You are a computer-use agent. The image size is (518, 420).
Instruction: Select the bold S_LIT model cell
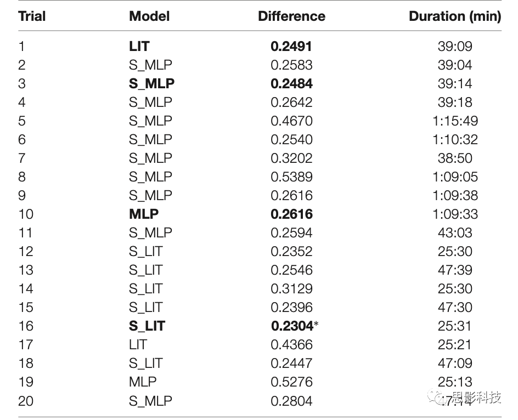click(x=147, y=326)
